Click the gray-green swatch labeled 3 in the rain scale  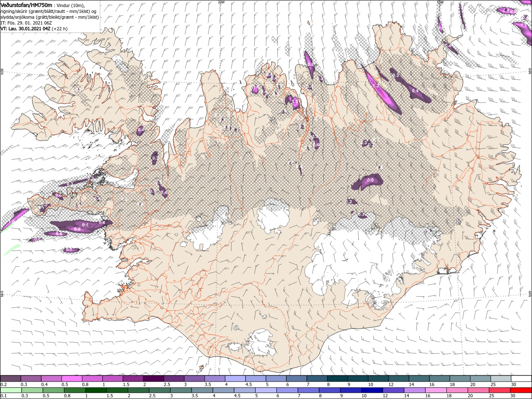click(x=181, y=390)
